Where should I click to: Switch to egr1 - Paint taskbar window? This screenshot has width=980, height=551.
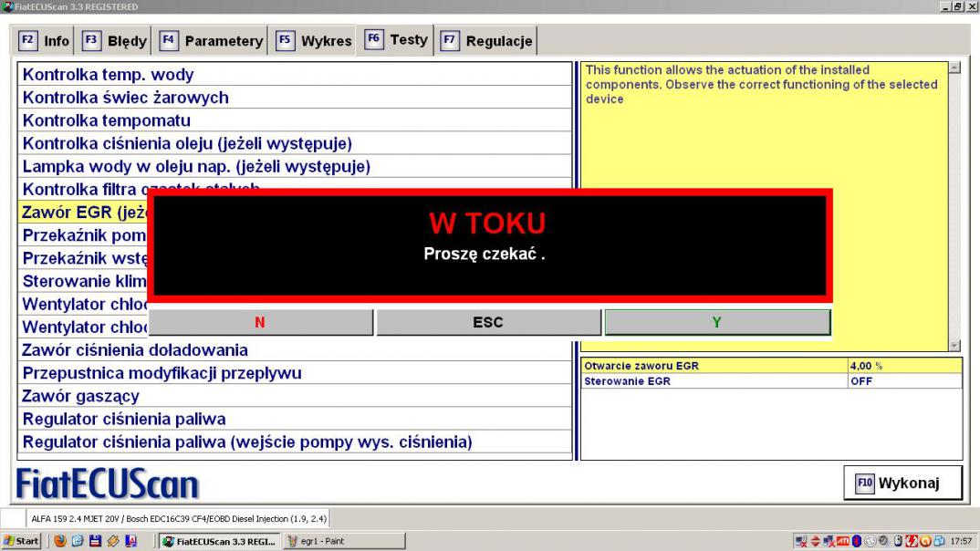pos(345,541)
